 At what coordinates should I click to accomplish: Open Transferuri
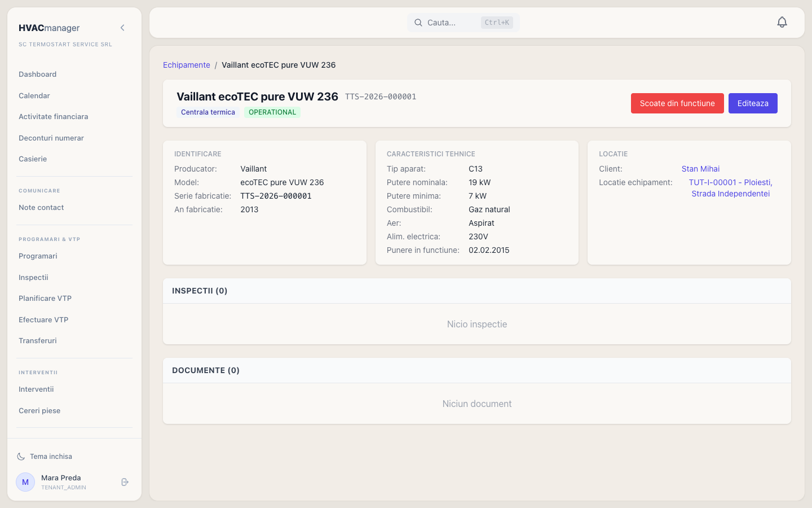coord(38,341)
